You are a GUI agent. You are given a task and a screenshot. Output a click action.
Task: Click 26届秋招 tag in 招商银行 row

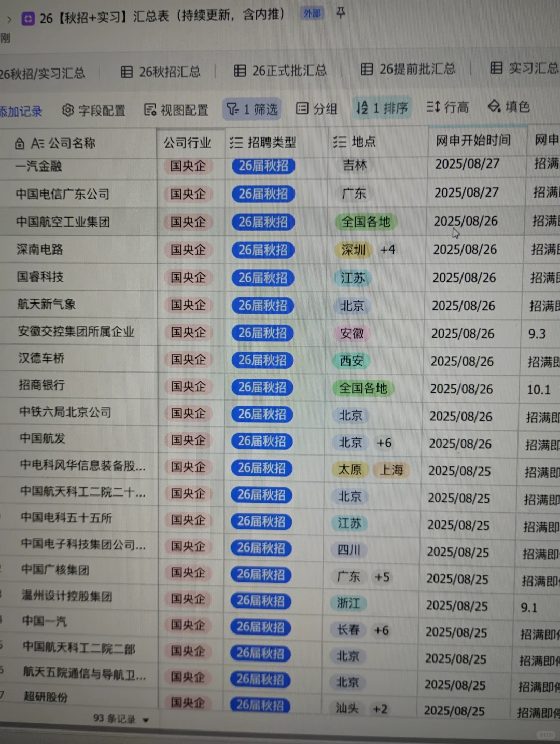pyautogui.click(x=262, y=388)
